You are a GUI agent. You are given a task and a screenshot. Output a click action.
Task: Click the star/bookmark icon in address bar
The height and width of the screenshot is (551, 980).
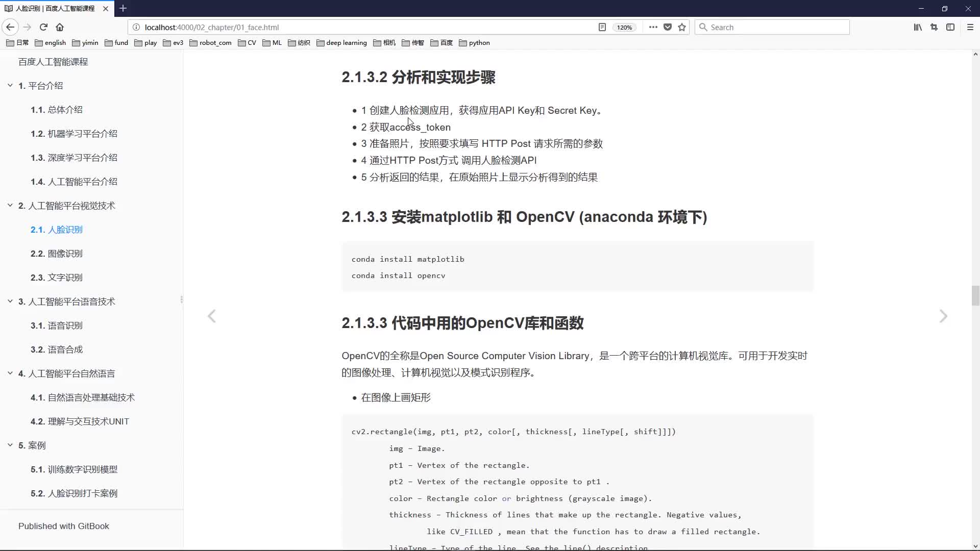pyautogui.click(x=682, y=27)
